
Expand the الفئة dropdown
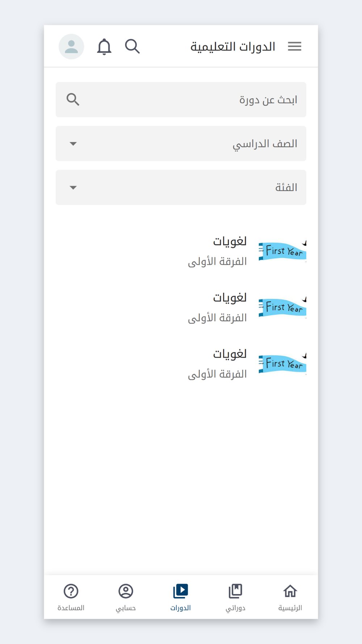click(x=181, y=187)
